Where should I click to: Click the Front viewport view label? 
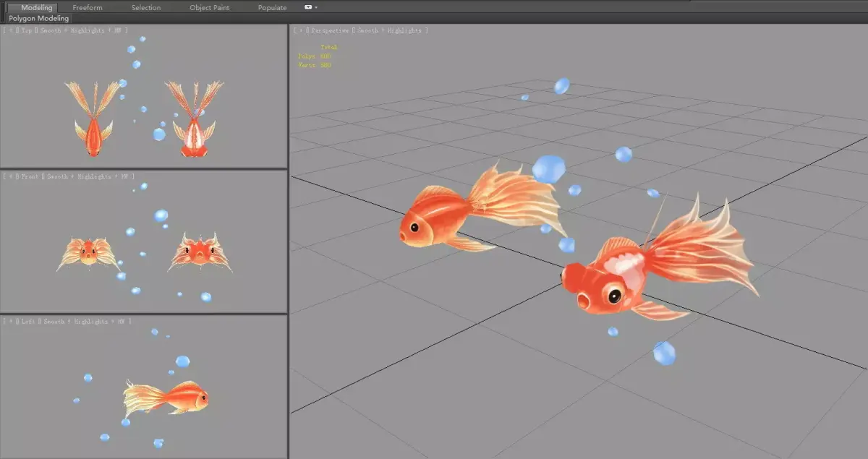tap(30, 176)
